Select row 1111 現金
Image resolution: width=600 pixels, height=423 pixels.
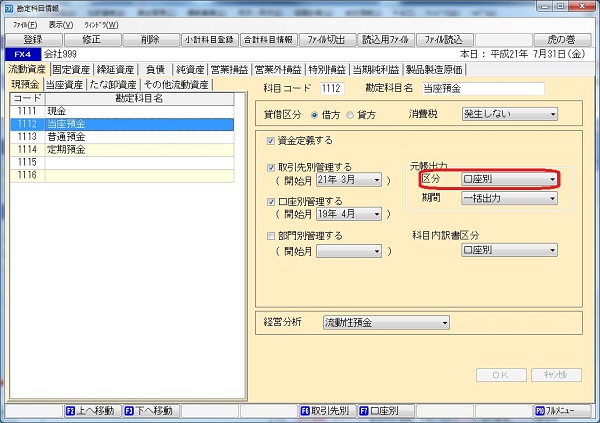(122, 111)
